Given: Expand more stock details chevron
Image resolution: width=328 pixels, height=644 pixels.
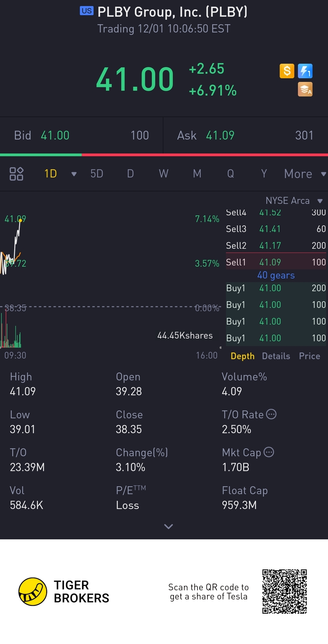Looking at the screenshot, I should coord(168,526).
